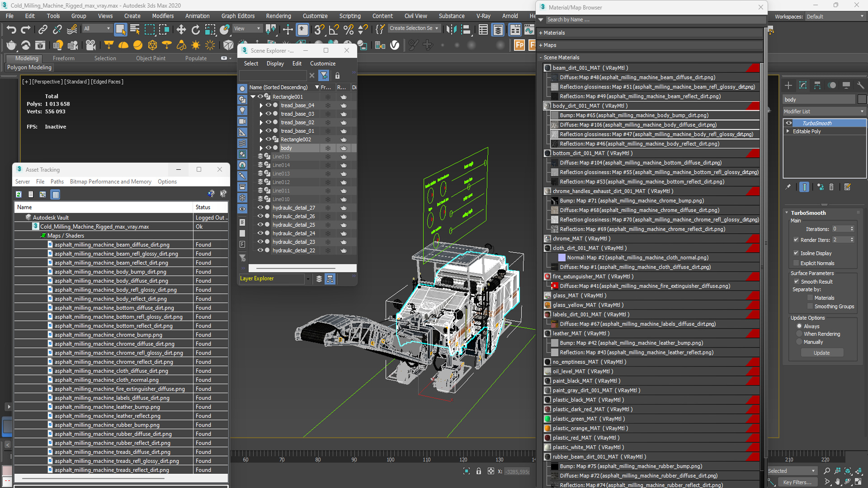Screen dimensions: 868x488
Task: Enable Explicit Normals checkbox
Action: coord(796,263)
